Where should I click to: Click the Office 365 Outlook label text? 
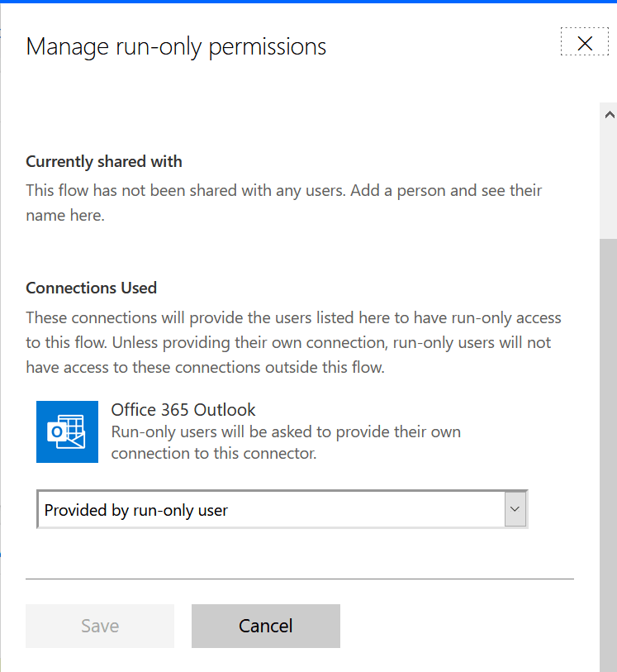[x=183, y=409]
